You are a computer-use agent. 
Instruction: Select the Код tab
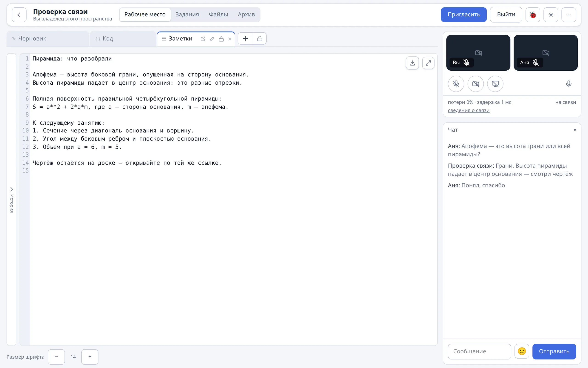(x=123, y=39)
